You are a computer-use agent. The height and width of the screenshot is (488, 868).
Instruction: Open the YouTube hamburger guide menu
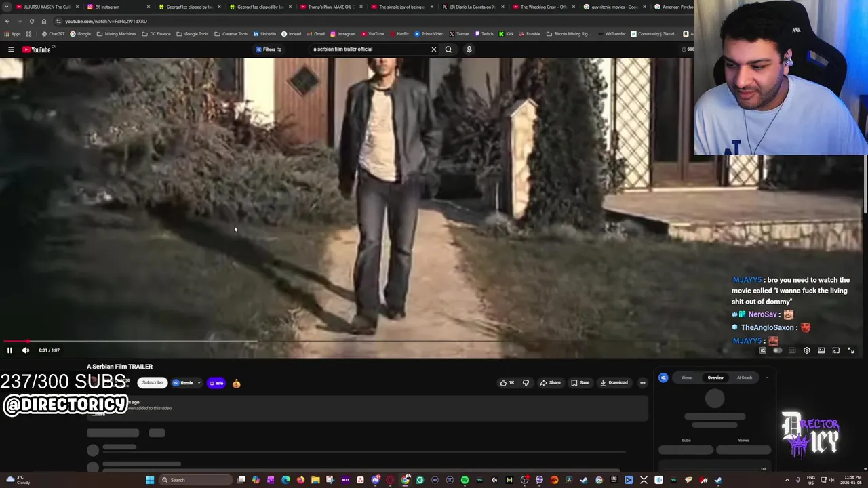[x=11, y=49]
